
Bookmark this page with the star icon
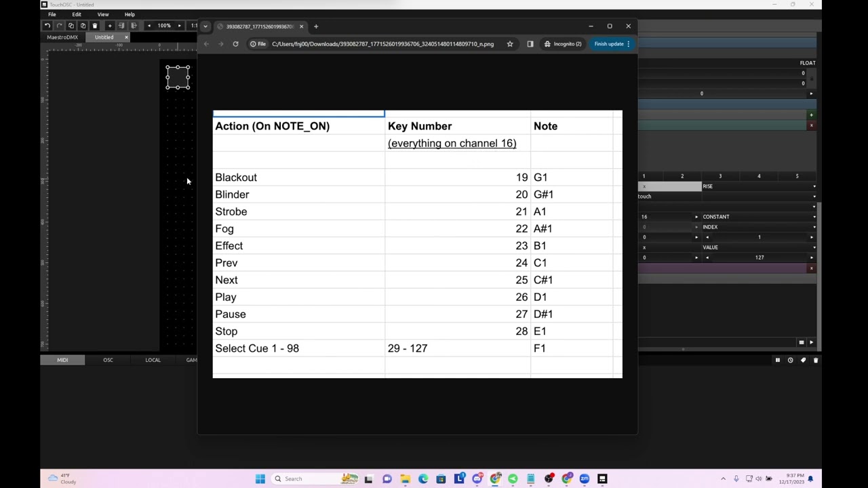coord(510,44)
